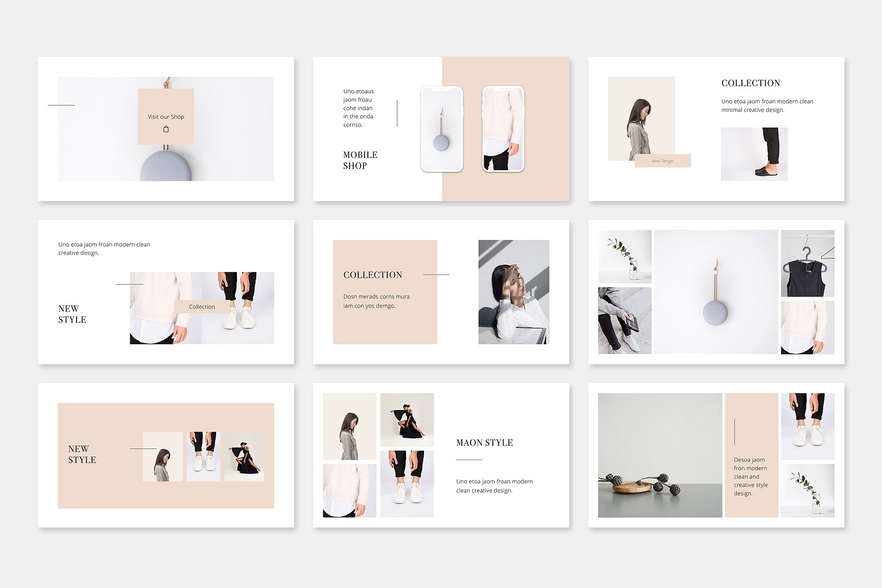The width and height of the screenshot is (882, 588).
Task: Click the COLLECTION heading on the beige panel
Action: (x=373, y=274)
